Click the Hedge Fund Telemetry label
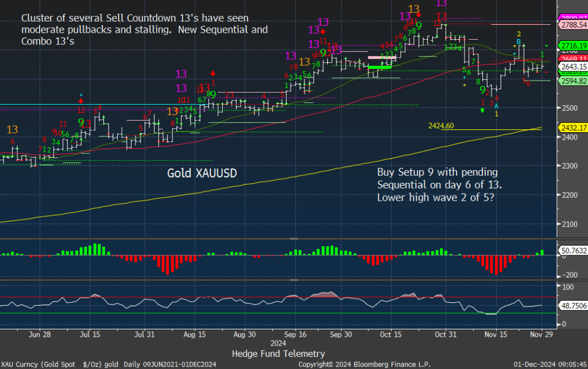Screen dimensions: 588x369 (x=278, y=353)
